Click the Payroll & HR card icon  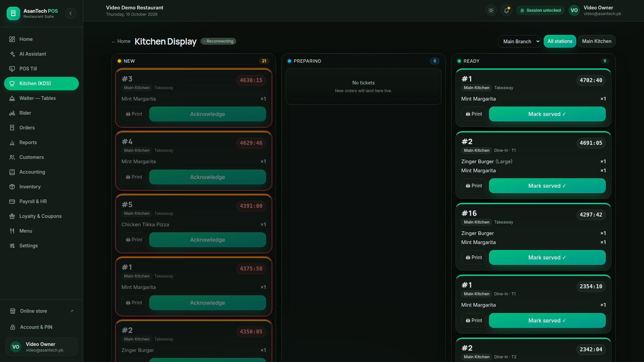[12, 201]
